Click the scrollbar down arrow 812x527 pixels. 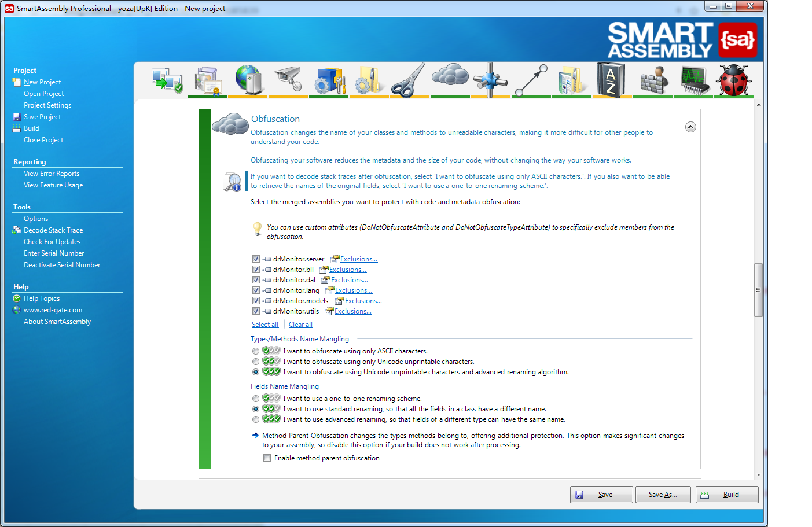tap(758, 474)
